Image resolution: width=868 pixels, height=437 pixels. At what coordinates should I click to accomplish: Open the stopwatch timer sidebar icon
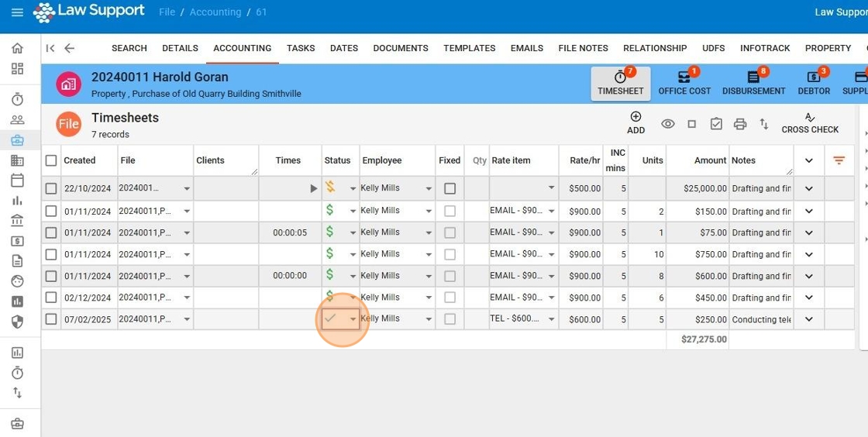(17, 100)
